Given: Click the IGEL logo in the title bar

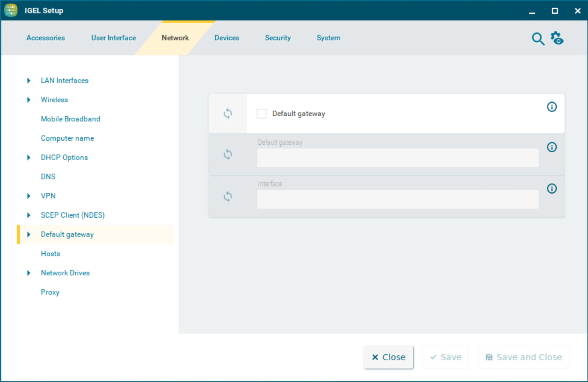Looking at the screenshot, I should point(10,10).
